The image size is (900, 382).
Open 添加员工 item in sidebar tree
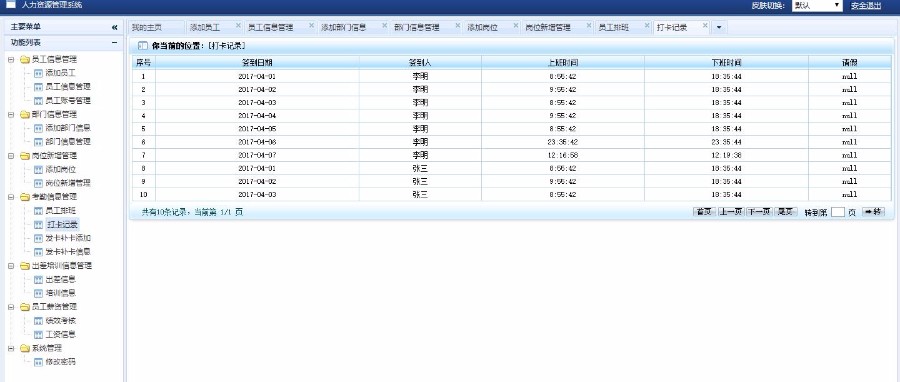point(60,73)
